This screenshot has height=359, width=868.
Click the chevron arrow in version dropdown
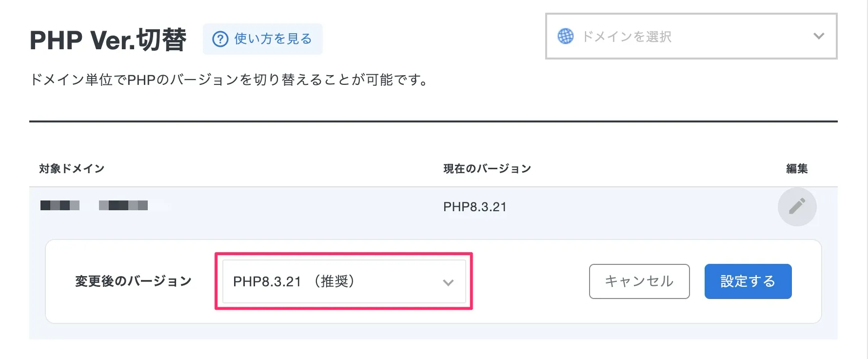[448, 282]
